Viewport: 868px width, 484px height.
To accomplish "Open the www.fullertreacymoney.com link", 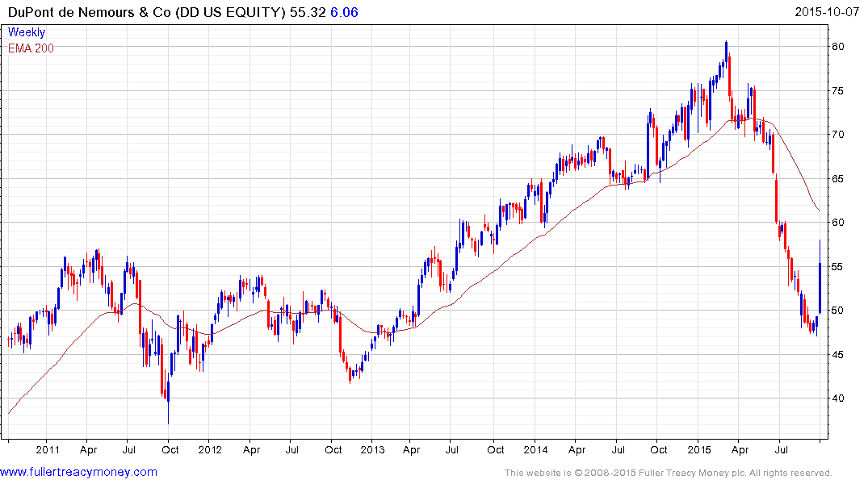I will (x=78, y=472).
